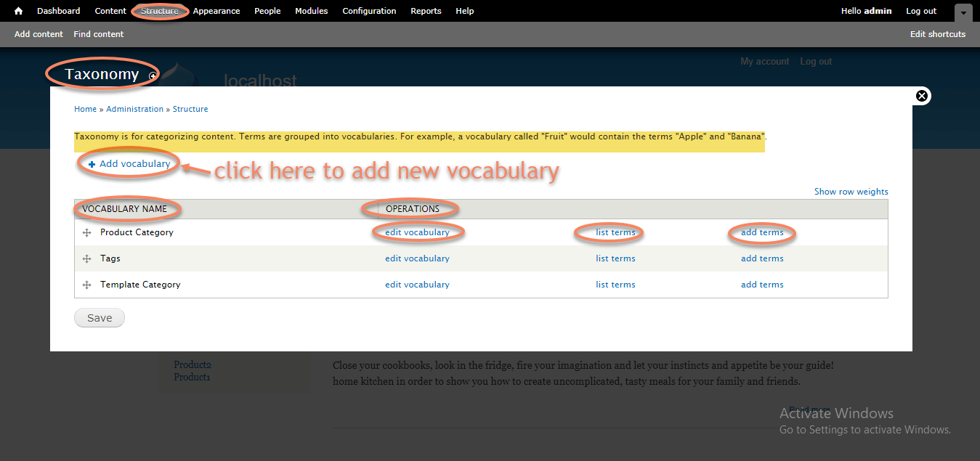This screenshot has height=461, width=980.
Task: Click Show row weights link
Action: click(x=851, y=192)
